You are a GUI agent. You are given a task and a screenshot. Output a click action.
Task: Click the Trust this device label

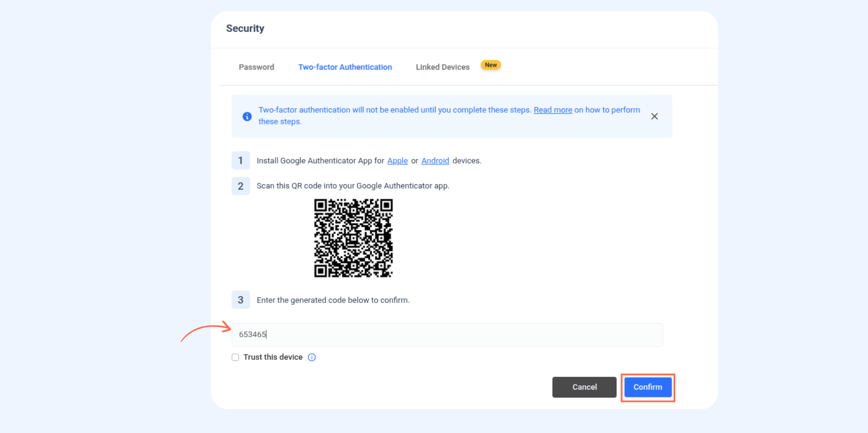[x=273, y=357]
